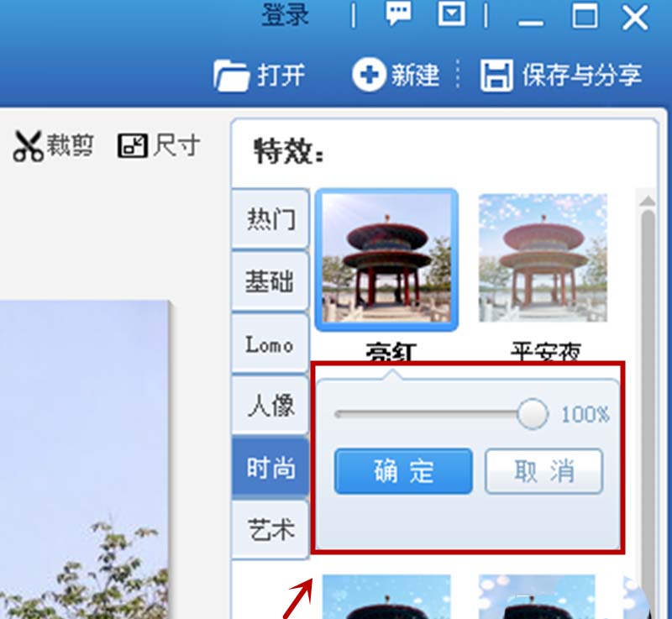Click the effect intensity slider knob
Image resolution: width=672 pixels, height=619 pixels.
click(x=533, y=413)
